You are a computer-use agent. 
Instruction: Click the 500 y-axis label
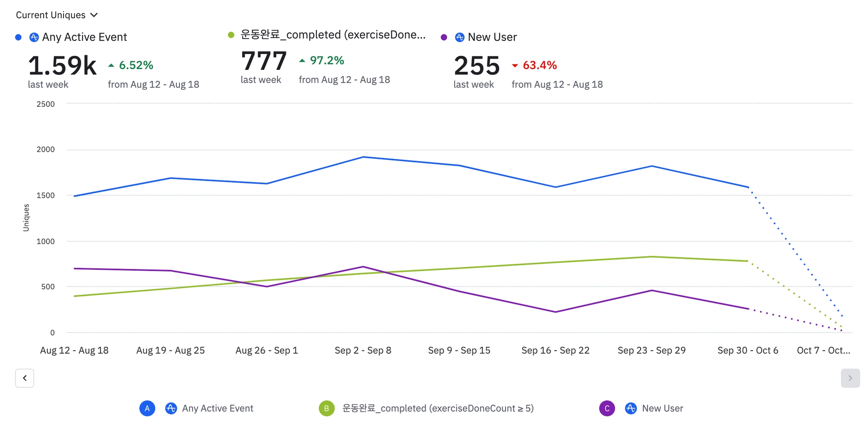click(48, 287)
